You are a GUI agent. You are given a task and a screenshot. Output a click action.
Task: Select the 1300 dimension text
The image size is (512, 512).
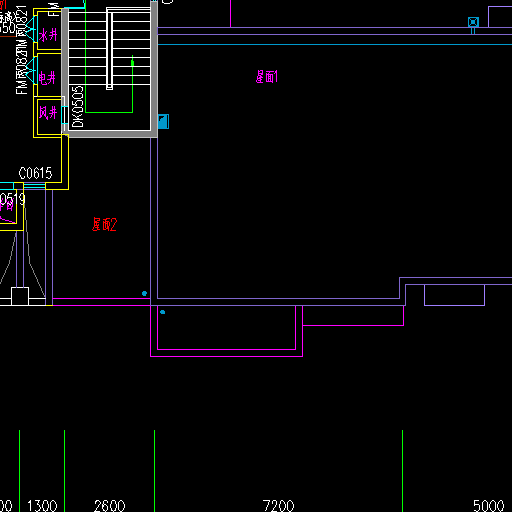pyautogui.click(x=42, y=506)
